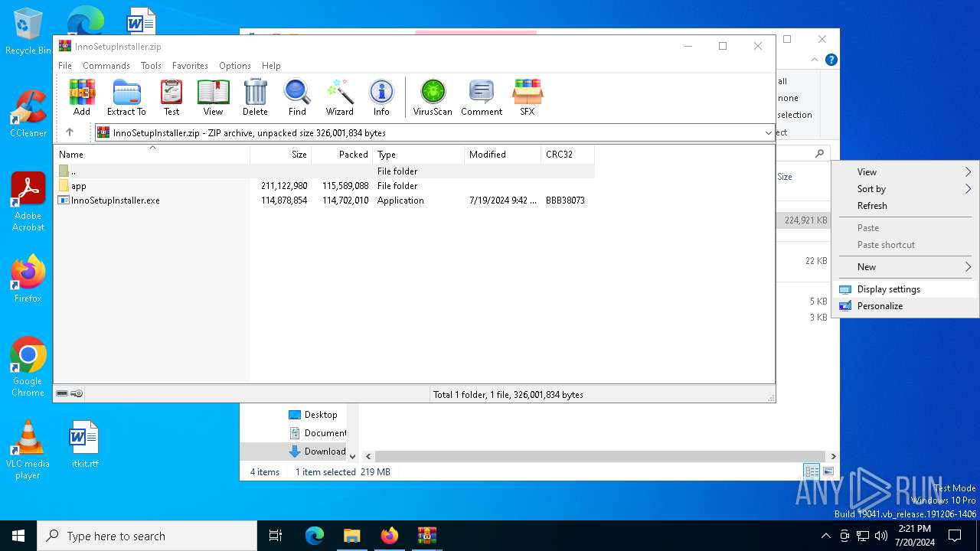Open the Help menu

click(x=271, y=66)
